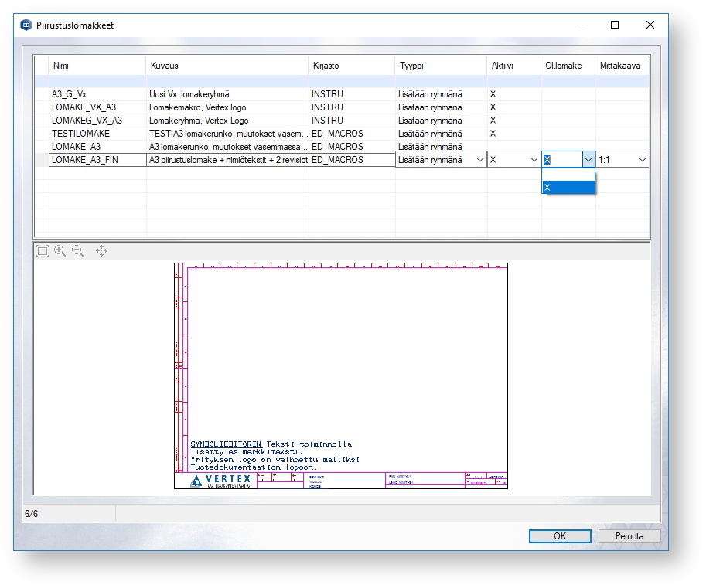This screenshot has height=588, width=706.
Task: Choose the blank option in the dropdown list
Action: coord(568,175)
